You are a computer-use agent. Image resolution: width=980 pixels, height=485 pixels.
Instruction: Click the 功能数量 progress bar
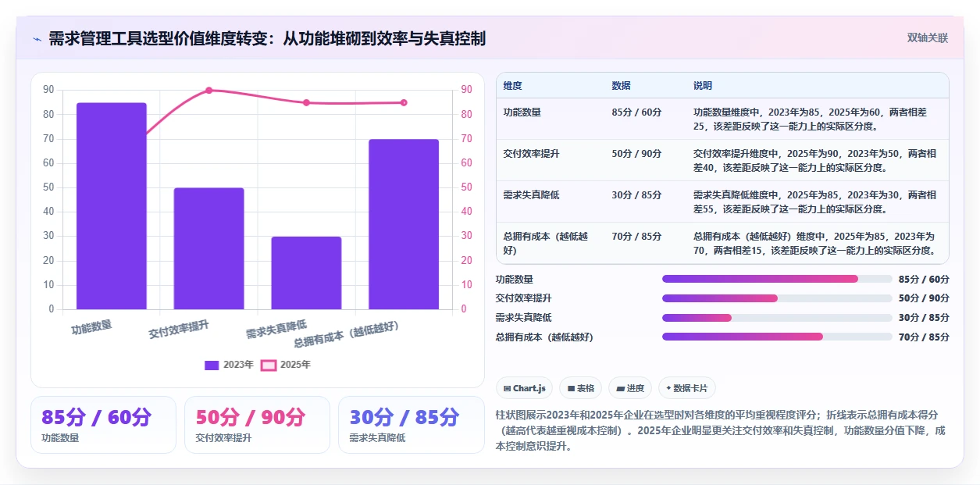click(777, 279)
